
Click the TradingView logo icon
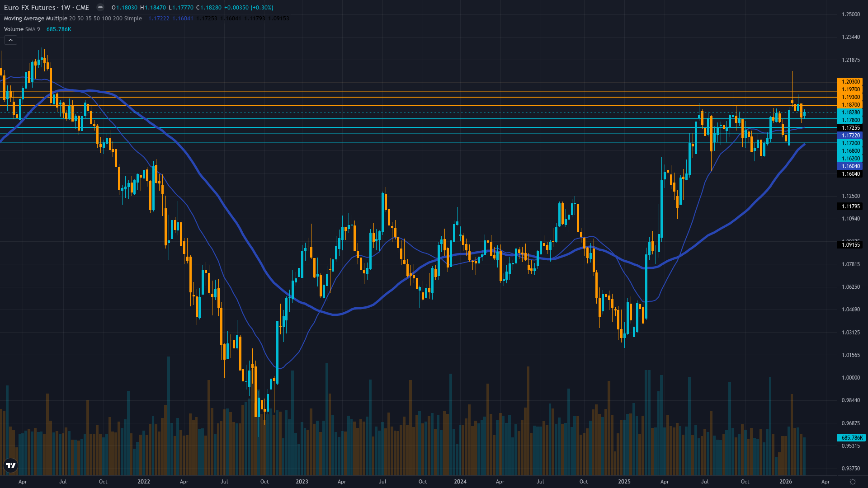tap(10, 465)
